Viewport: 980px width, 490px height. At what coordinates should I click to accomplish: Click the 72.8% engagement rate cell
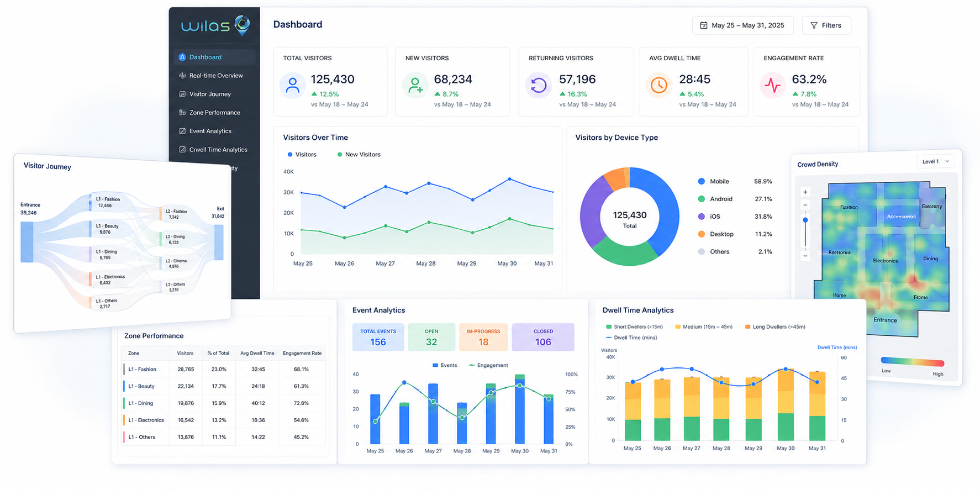(301, 403)
